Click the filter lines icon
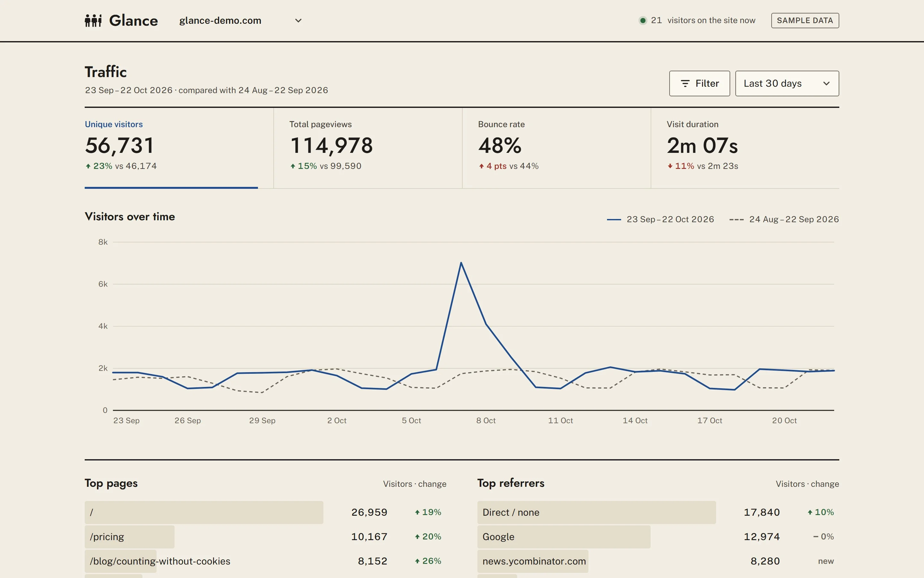Viewport: 924px width, 578px height. [685, 83]
